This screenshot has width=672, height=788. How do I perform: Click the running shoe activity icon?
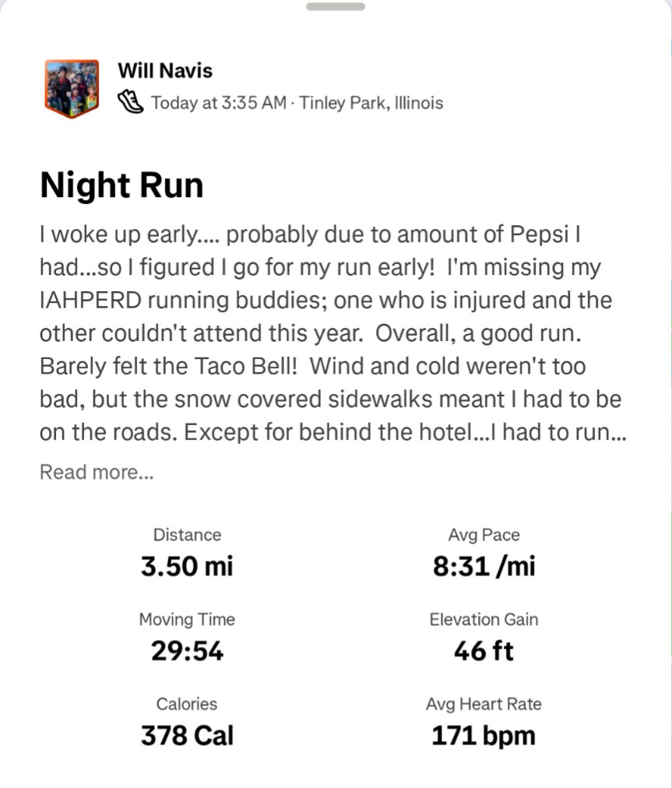[x=131, y=102]
